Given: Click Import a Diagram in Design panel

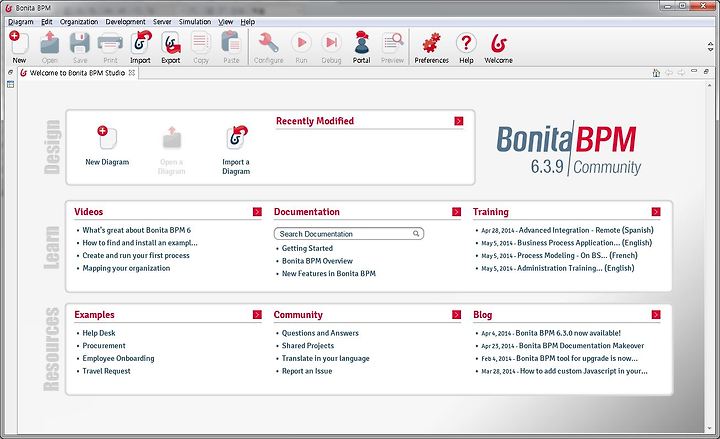Looking at the screenshot, I should coord(236,150).
